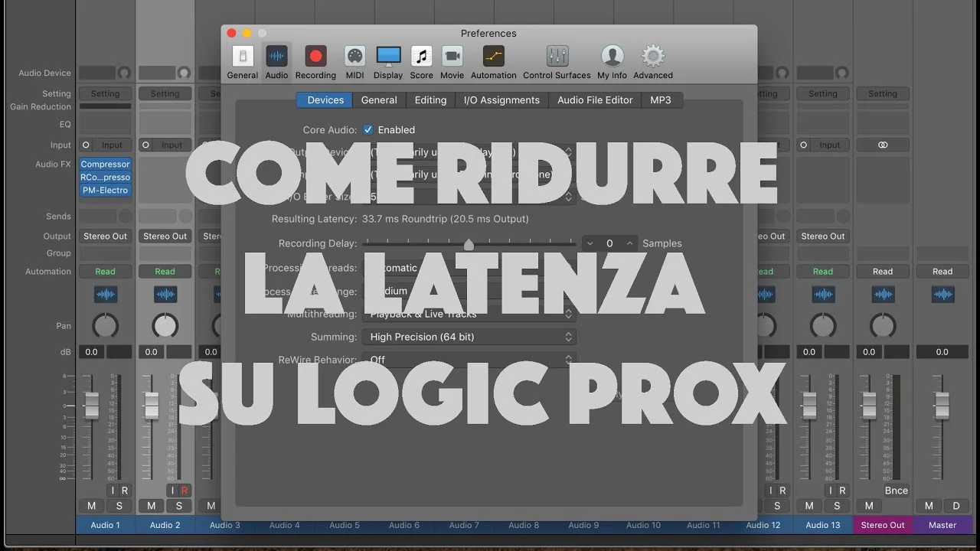Solo the Audio 2 channel strip
Viewport: 980px width, 551px height.
179,506
